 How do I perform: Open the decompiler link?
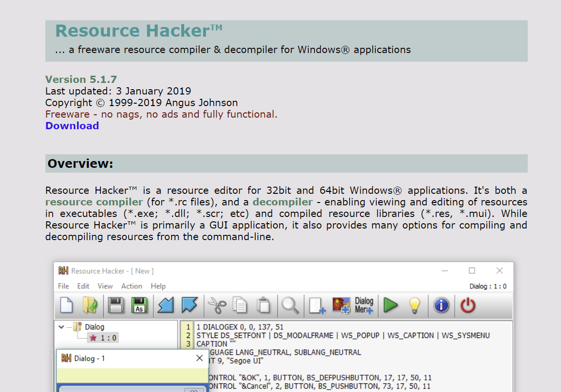283,202
